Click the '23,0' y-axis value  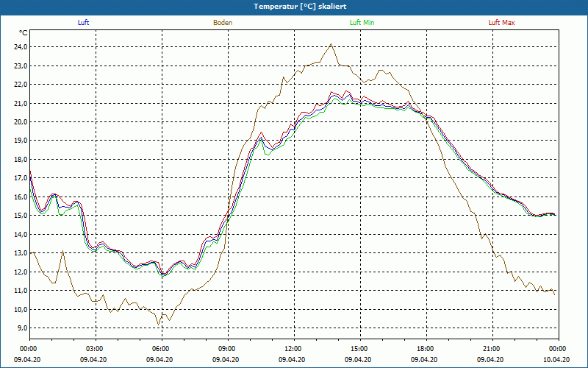point(21,66)
